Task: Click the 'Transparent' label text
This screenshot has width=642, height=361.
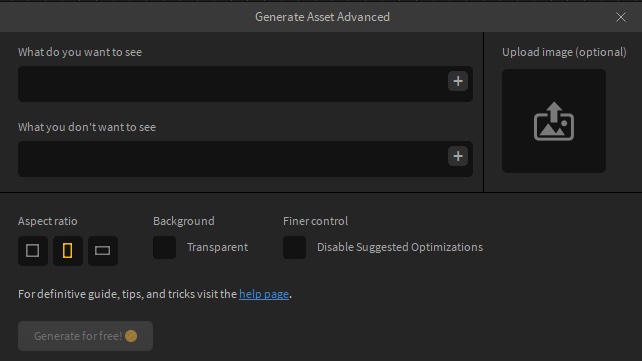Action: pyautogui.click(x=217, y=247)
